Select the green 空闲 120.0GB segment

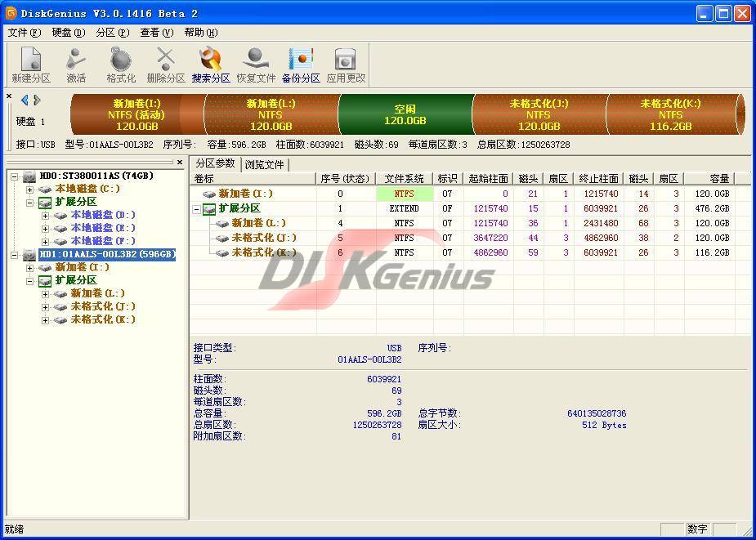pos(405,114)
